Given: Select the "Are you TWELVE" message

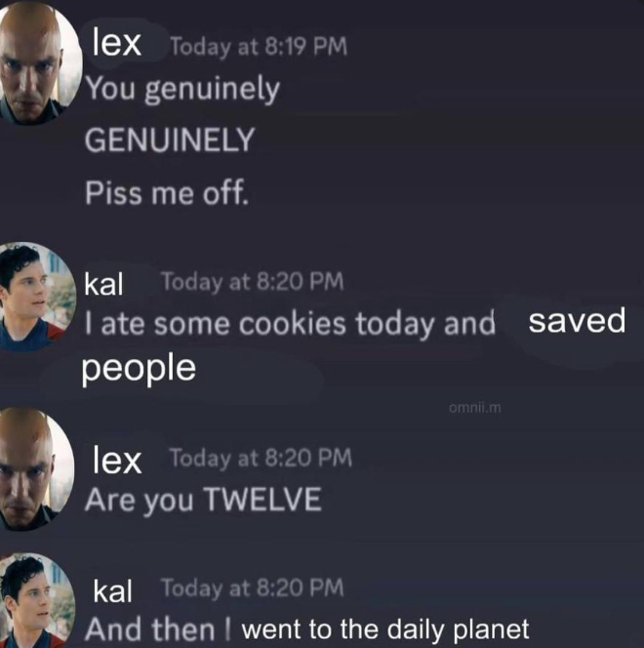Looking at the screenshot, I should 203,500.
